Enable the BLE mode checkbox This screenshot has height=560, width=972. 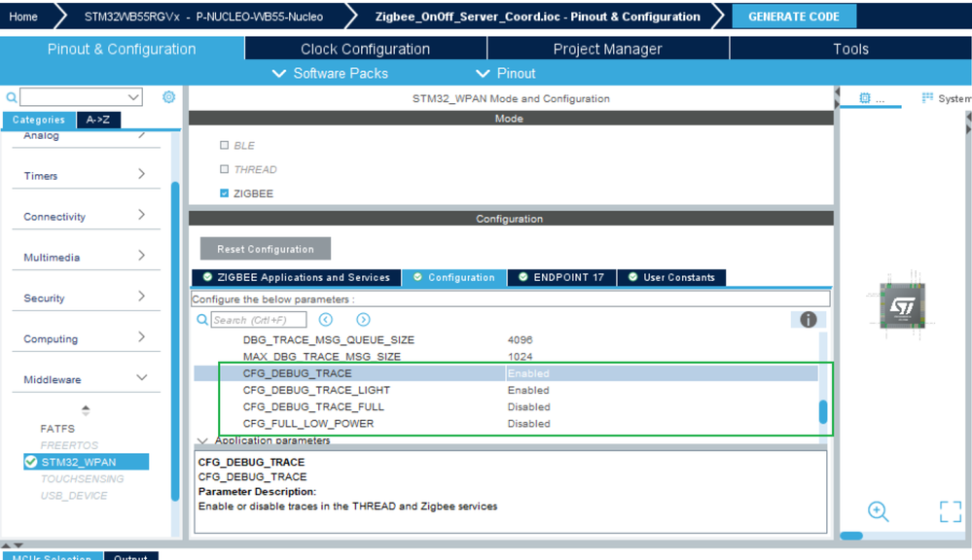click(225, 145)
